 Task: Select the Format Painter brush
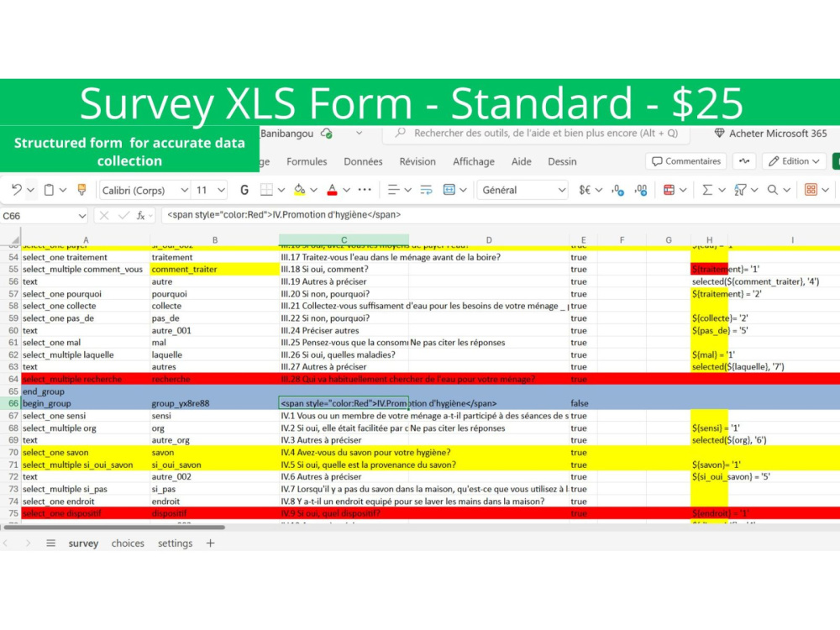pyautogui.click(x=82, y=190)
